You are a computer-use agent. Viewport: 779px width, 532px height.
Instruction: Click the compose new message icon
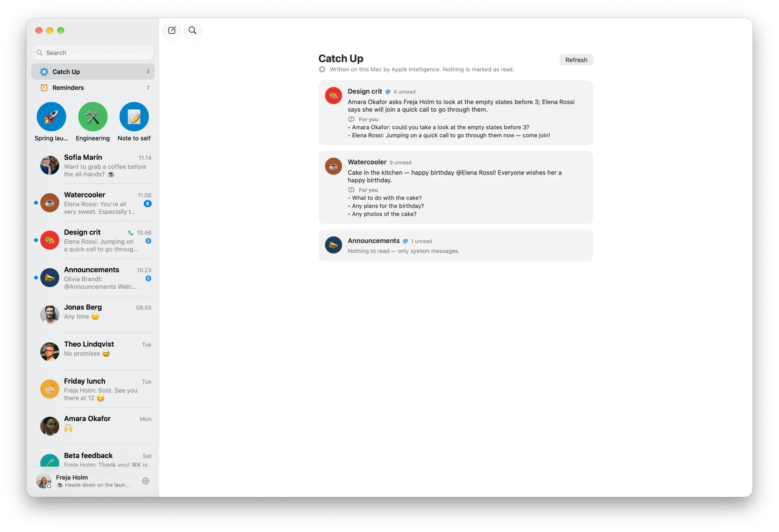coord(172,30)
